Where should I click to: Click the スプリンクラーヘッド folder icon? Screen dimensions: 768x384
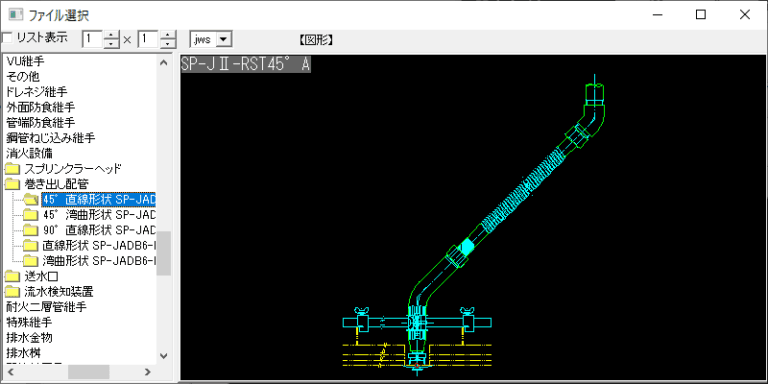tap(12, 169)
